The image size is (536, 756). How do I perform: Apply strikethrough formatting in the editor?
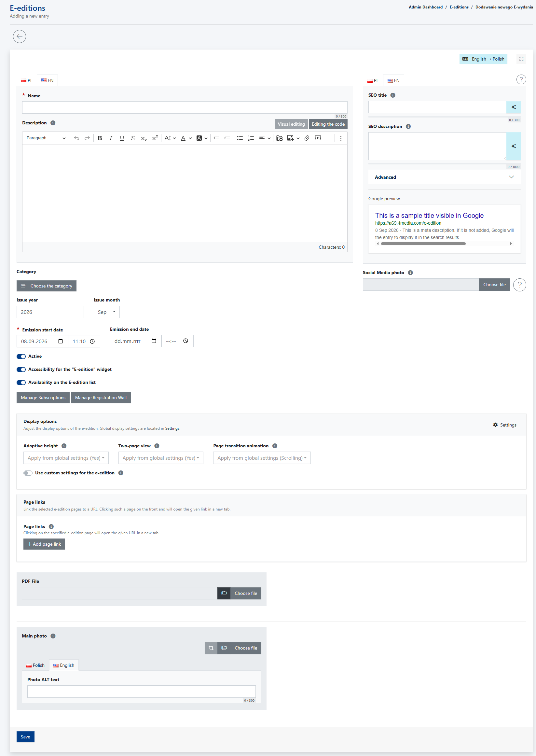coord(133,138)
